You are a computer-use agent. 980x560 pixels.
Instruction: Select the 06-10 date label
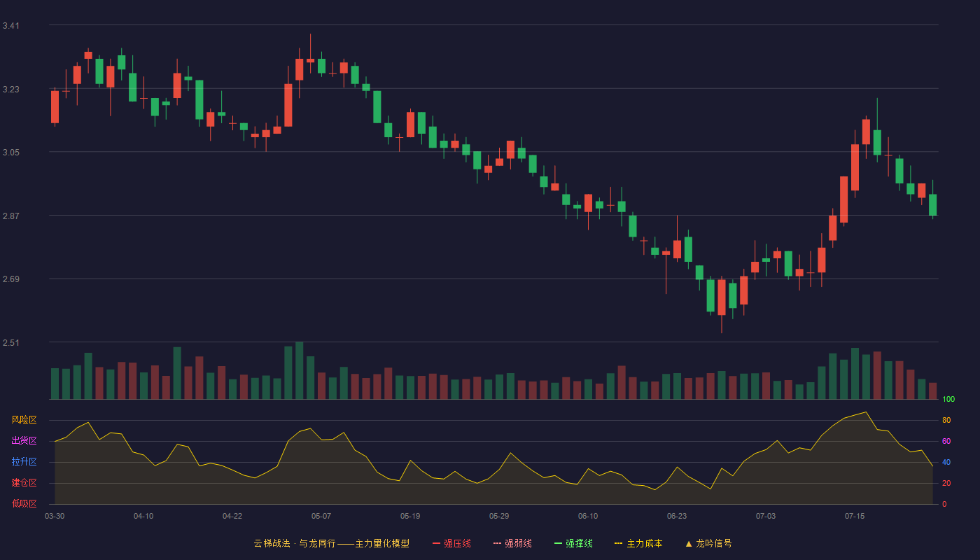[588, 516]
